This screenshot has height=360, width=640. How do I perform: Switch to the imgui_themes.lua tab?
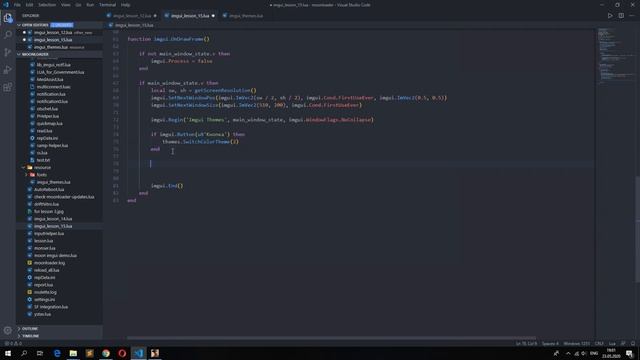pyautogui.click(x=245, y=16)
